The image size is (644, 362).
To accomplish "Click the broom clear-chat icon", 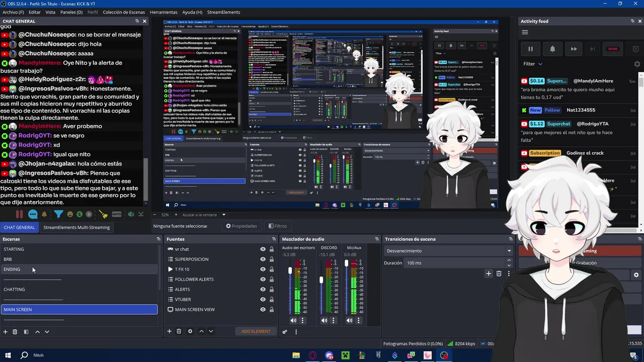I will 103,214.
